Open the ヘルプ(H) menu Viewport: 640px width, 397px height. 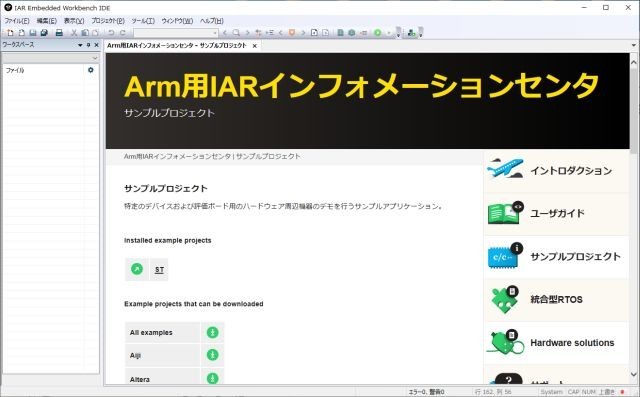point(211,21)
